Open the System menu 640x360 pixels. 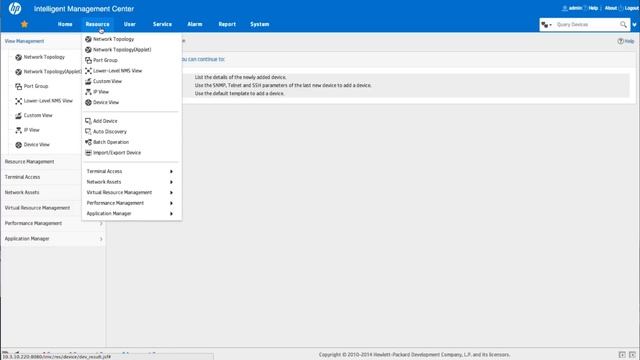tap(260, 24)
